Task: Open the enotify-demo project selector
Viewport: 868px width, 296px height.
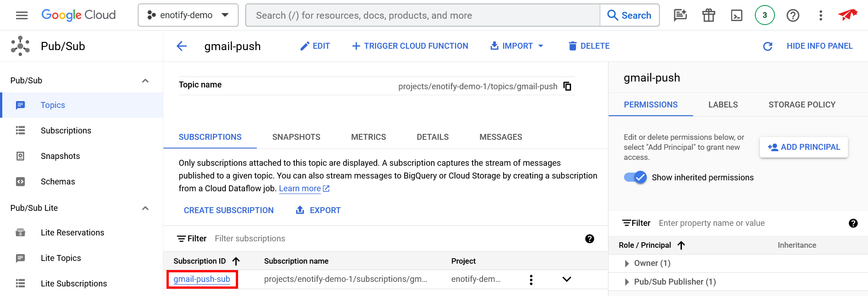Action: coord(188,15)
